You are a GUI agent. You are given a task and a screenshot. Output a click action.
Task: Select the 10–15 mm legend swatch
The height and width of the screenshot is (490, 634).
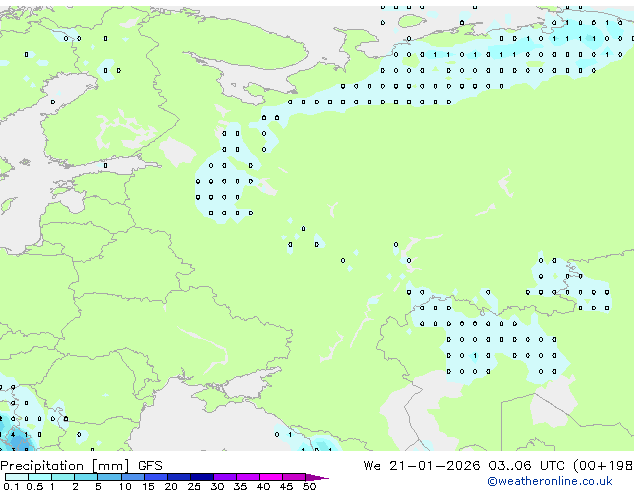pos(132,477)
